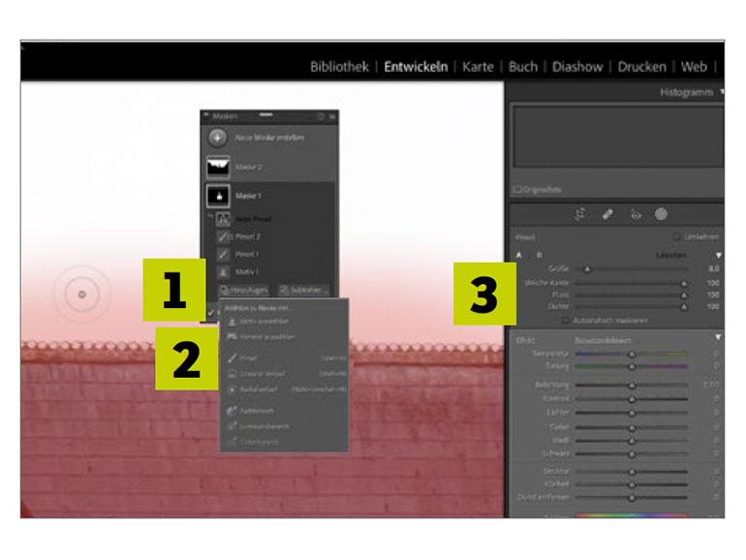
Task: Toggle overlay checkmark at bottom of Masken panel
Action: 210,313
